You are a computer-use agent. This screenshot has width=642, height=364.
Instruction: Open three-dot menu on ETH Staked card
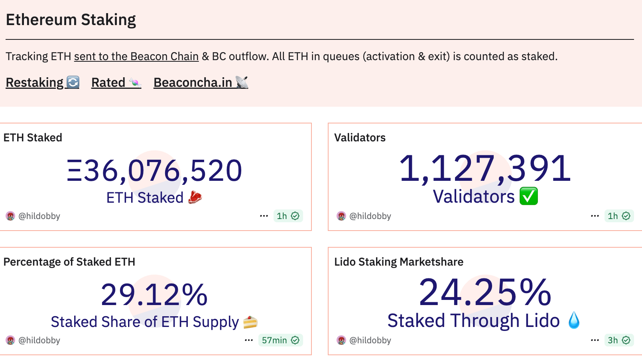(264, 216)
